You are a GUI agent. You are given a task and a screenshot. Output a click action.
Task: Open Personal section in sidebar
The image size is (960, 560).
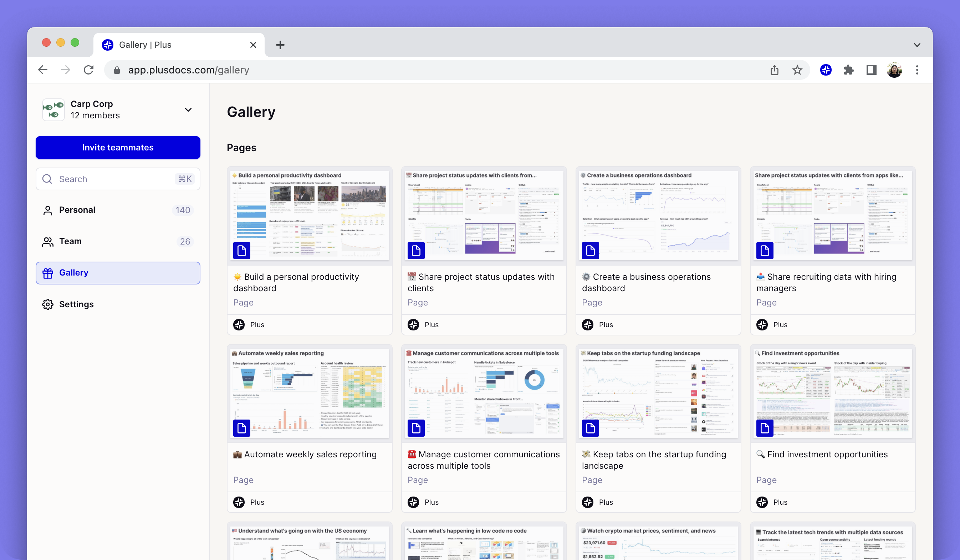118,210
